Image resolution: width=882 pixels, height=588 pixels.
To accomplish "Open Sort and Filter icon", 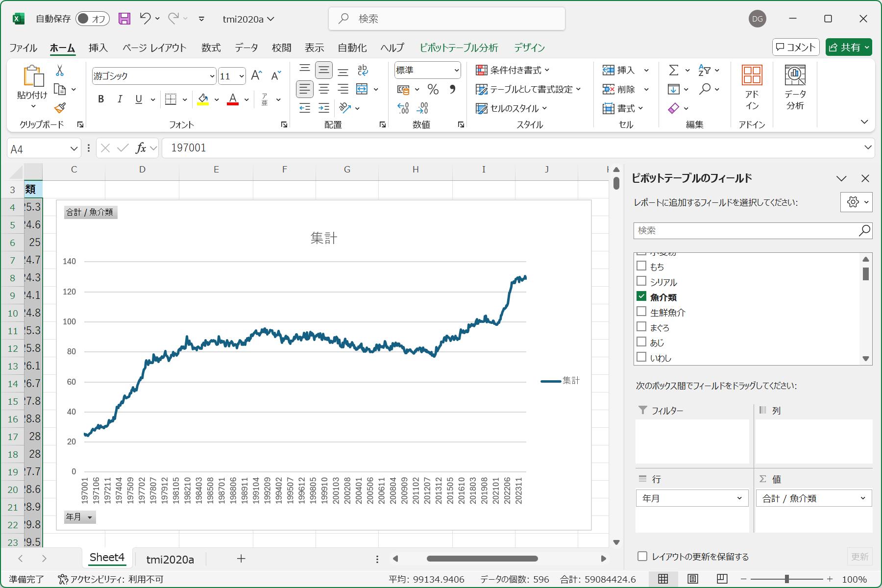I will 705,71.
